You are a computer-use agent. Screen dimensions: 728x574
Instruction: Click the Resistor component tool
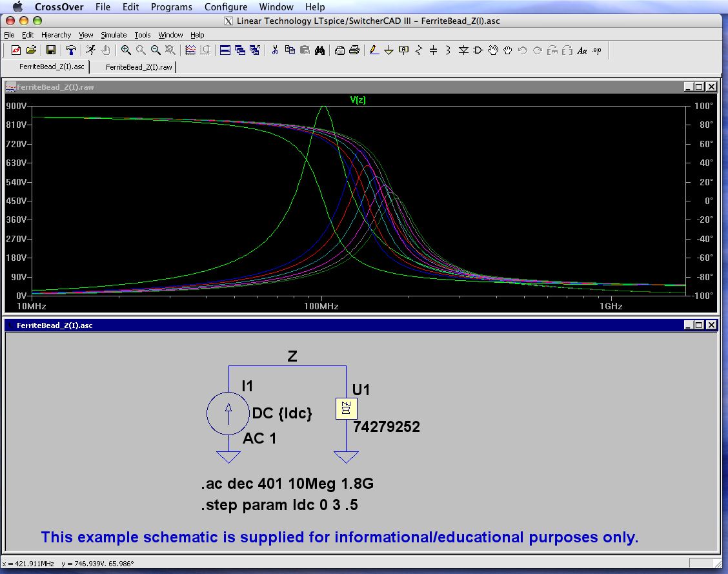tap(420, 50)
